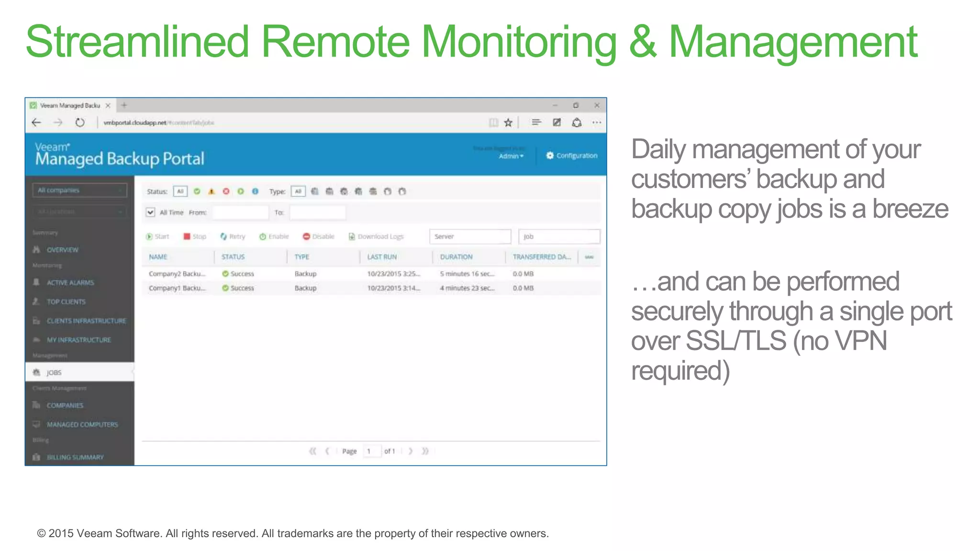Click the page number field
Viewport: 980px width, 551px height.
tap(372, 451)
